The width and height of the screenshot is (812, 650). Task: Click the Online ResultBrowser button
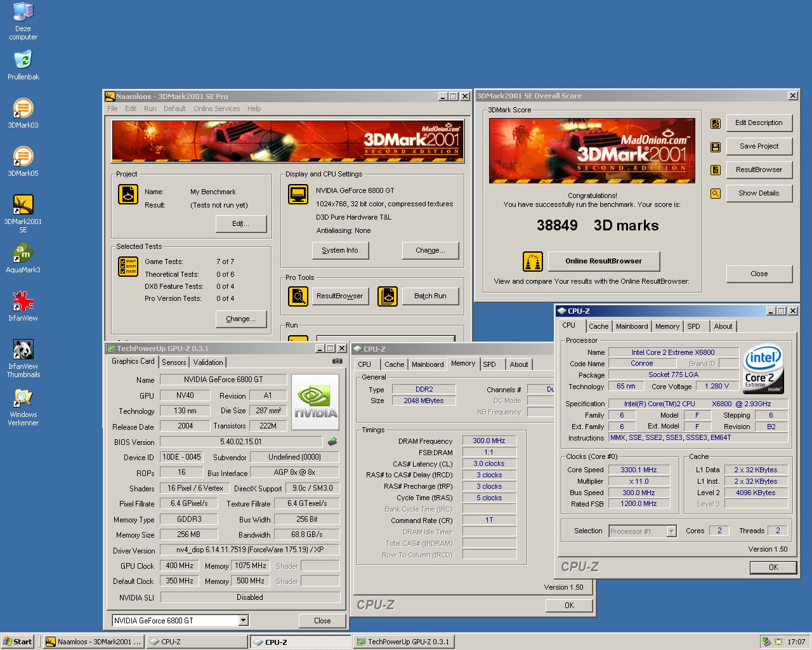[603, 261]
